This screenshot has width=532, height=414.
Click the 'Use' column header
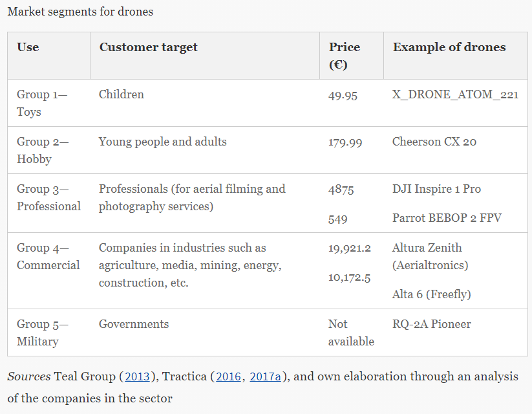coord(28,47)
